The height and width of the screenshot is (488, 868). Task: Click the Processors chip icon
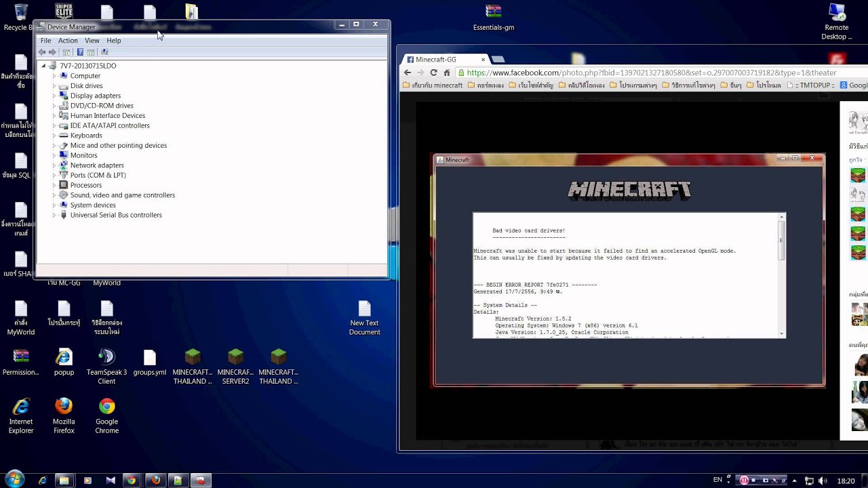pos(64,185)
